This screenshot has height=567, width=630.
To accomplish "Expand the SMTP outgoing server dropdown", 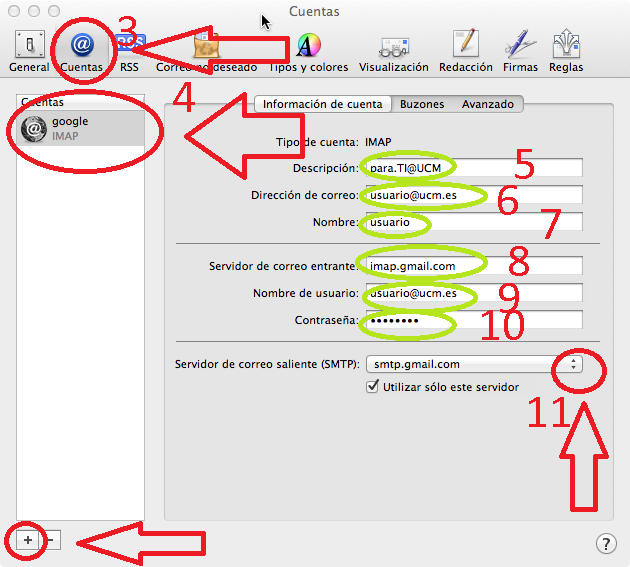I will tap(572, 365).
